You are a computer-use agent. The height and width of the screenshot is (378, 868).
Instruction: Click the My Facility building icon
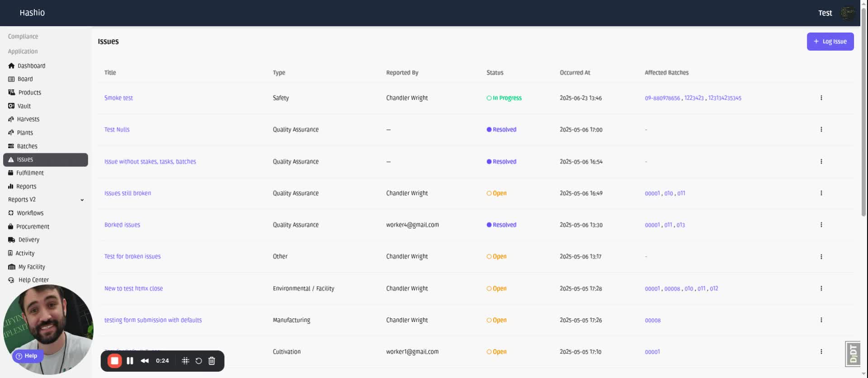[x=12, y=267]
